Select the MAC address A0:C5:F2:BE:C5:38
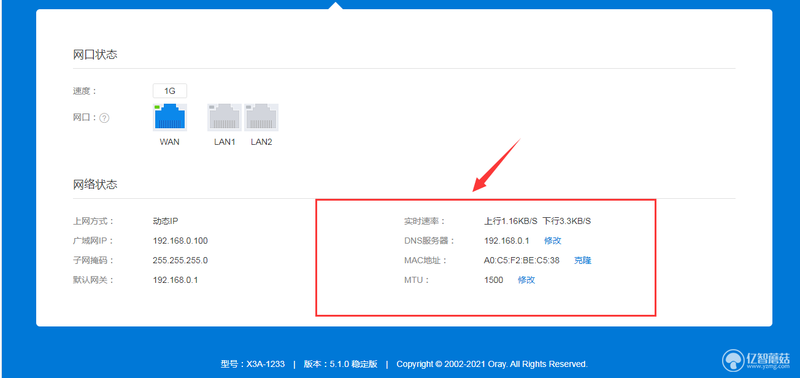This screenshot has height=378, width=800. pyautogui.click(x=522, y=260)
